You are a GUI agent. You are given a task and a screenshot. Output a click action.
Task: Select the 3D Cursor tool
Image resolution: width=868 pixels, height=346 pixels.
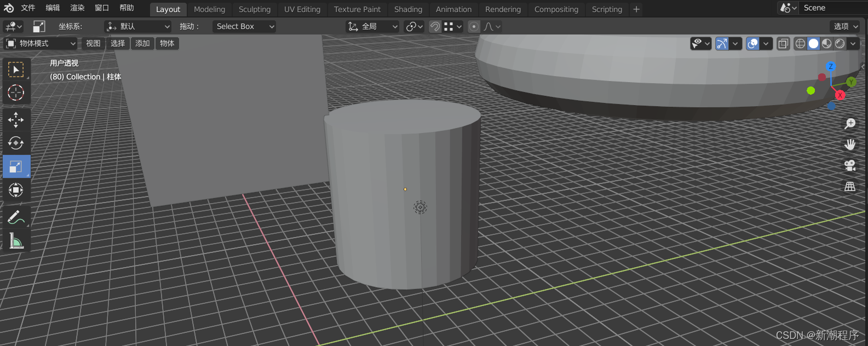16,93
